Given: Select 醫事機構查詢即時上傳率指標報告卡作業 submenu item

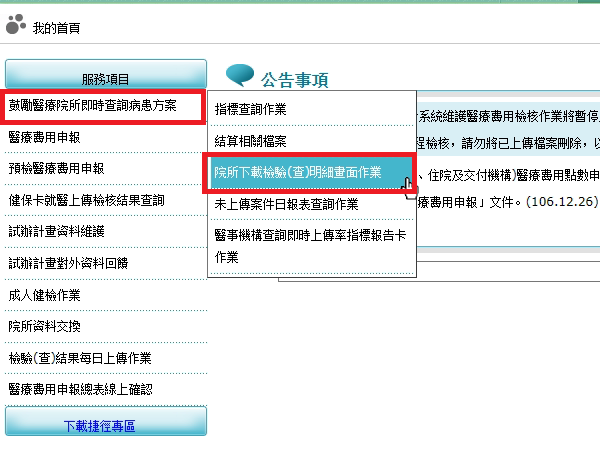Looking at the screenshot, I should click(x=310, y=246).
